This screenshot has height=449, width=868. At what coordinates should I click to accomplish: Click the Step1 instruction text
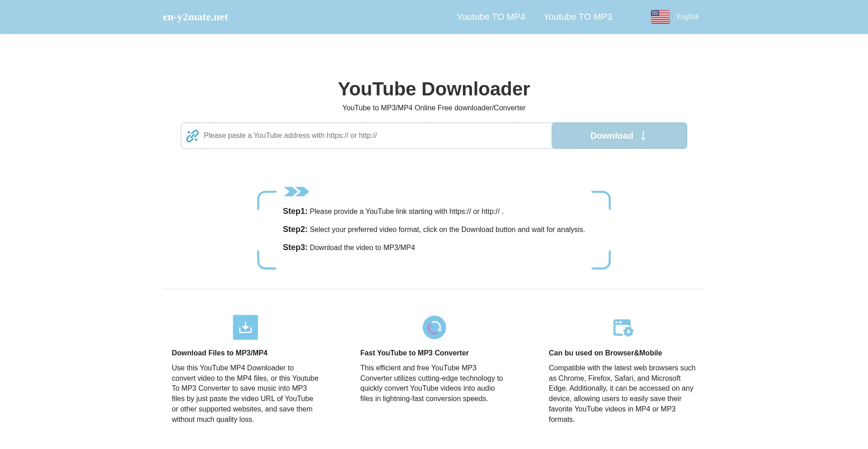coord(393,211)
